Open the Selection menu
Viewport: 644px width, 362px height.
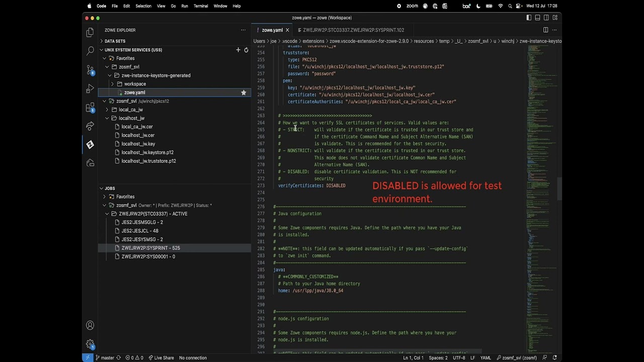coord(143,6)
